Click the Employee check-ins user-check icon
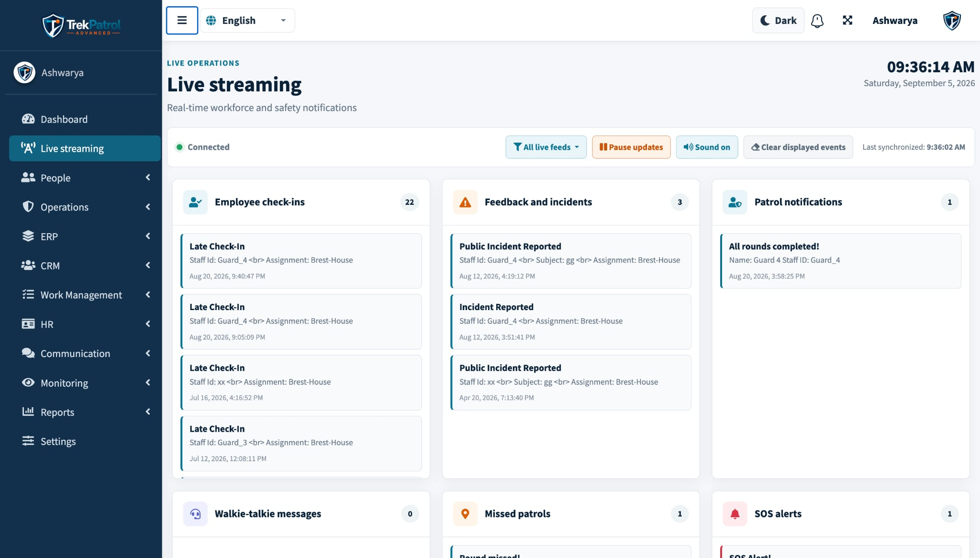980x558 pixels. pos(195,202)
